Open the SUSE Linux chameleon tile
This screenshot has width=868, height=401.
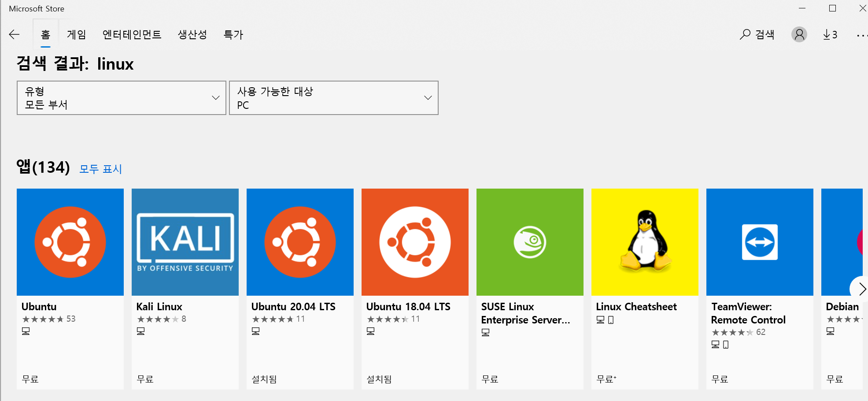coord(530,242)
